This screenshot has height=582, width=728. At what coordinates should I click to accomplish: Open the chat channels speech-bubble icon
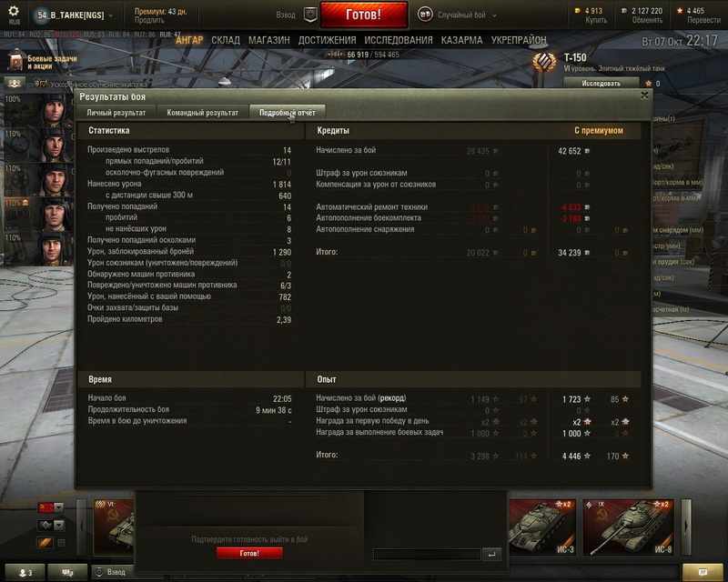point(67,572)
